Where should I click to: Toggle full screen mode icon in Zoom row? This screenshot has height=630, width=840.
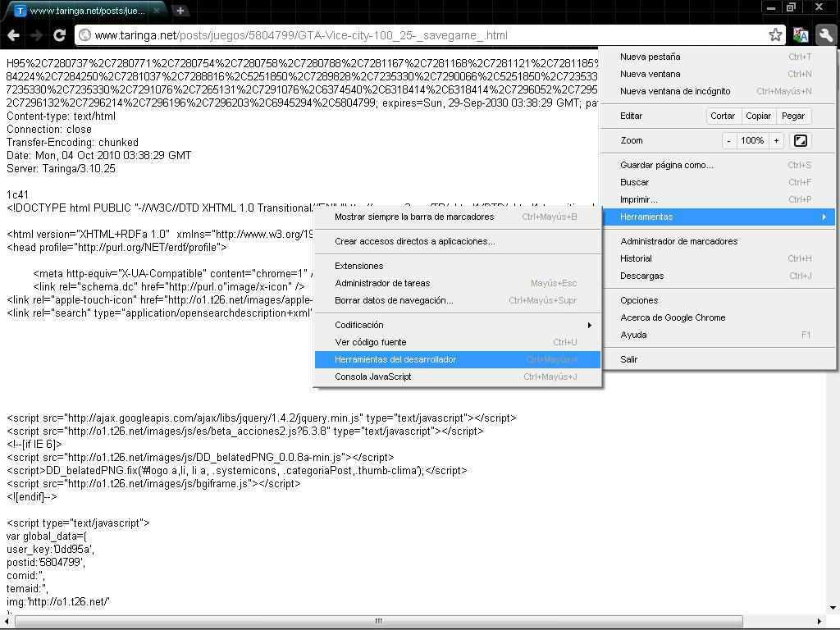pos(801,140)
